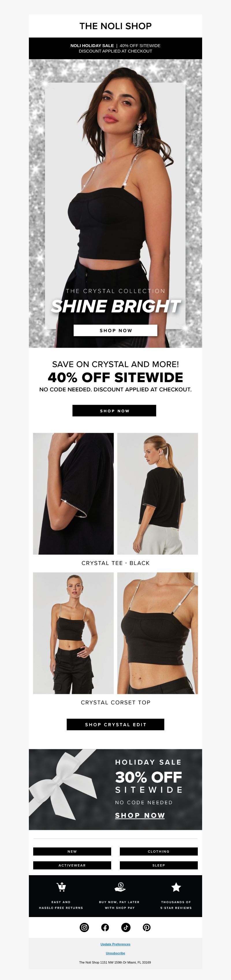This screenshot has height=980, width=231.
Task: Open the Clothing category
Action: [x=159, y=852]
